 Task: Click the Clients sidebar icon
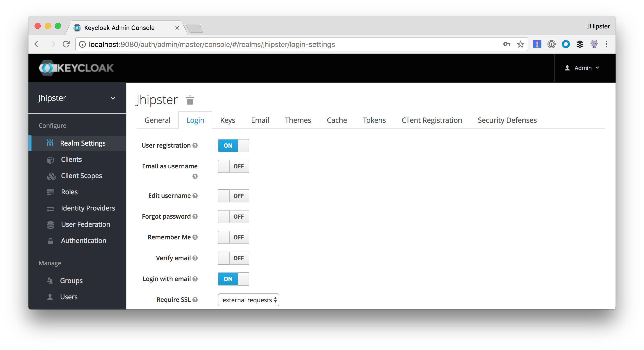click(51, 159)
